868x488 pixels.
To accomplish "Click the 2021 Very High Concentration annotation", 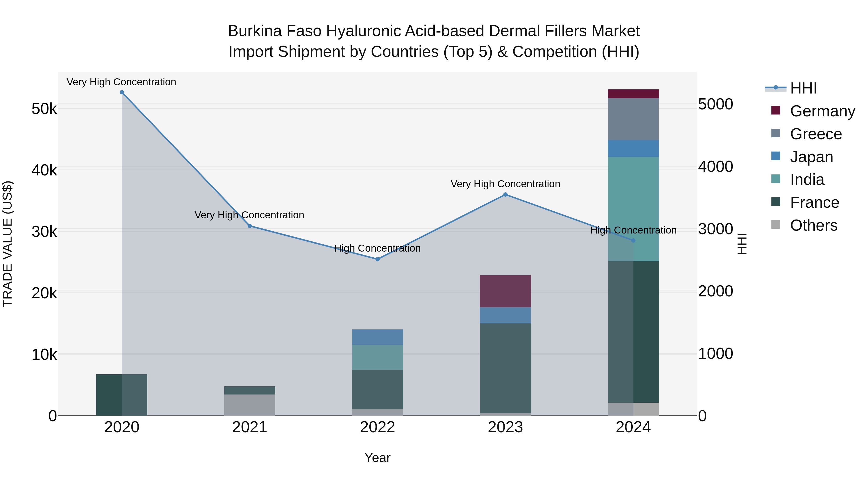I will (249, 215).
